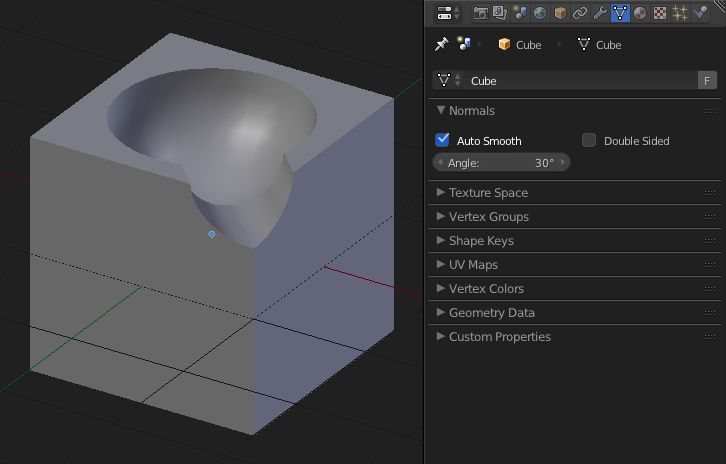Viewport: 726px width, 464px height.
Task: Toggle the pin ID context icon
Action: (441, 44)
